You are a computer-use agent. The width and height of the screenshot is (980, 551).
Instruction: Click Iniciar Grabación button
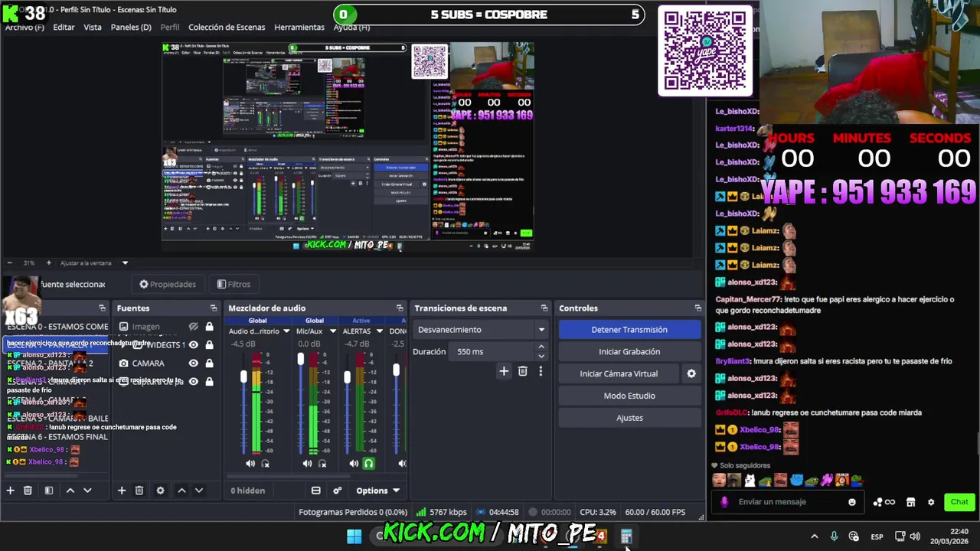pos(629,352)
